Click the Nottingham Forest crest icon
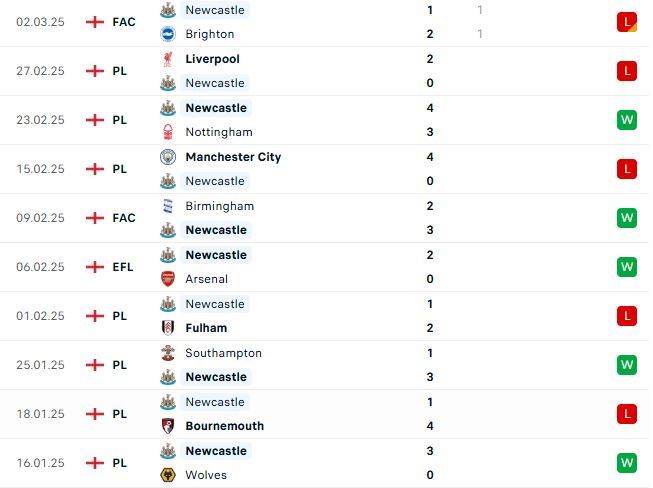This screenshot has height=488, width=653. click(168, 132)
